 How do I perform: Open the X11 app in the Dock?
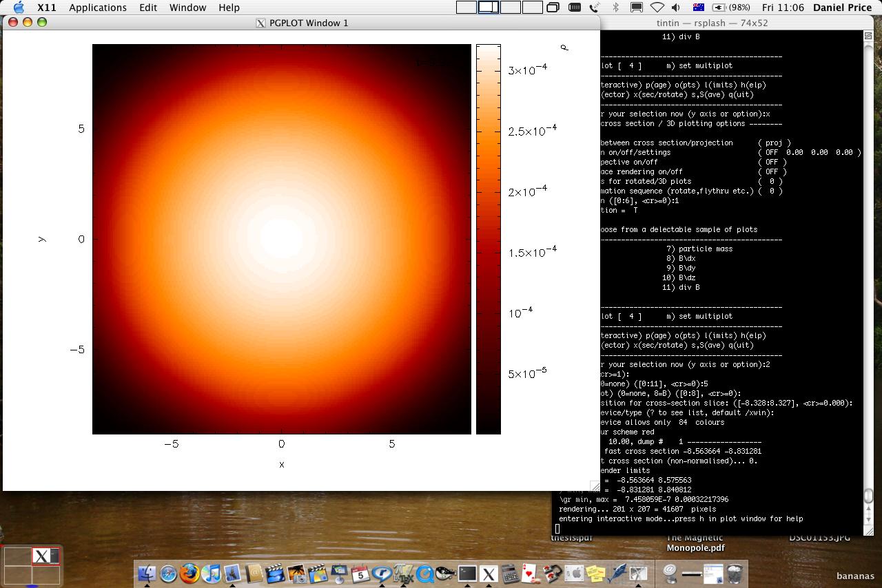489,574
